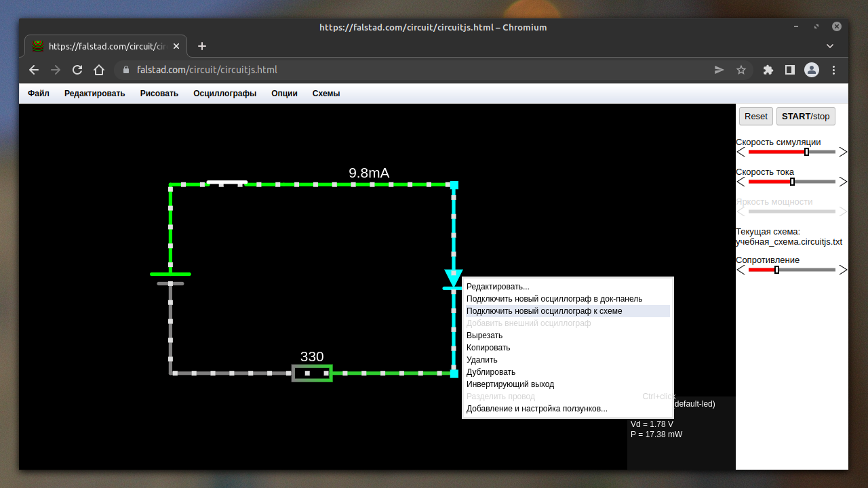Image resolution: width=868 pixels, height=488 pixels.
Task: Open the Схемы dropdown menu
Action: (326, 94)
